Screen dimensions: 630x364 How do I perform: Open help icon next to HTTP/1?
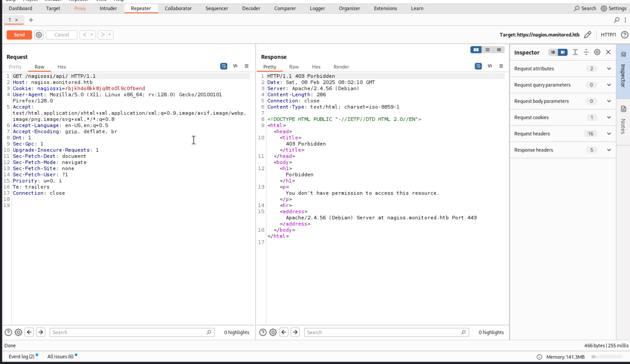point(625,35)
